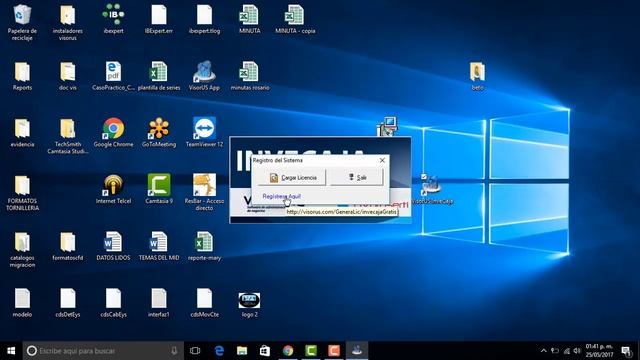Select the formatoscfd folder
Screen dimensions: 640x360
click(x=68, y=242)
